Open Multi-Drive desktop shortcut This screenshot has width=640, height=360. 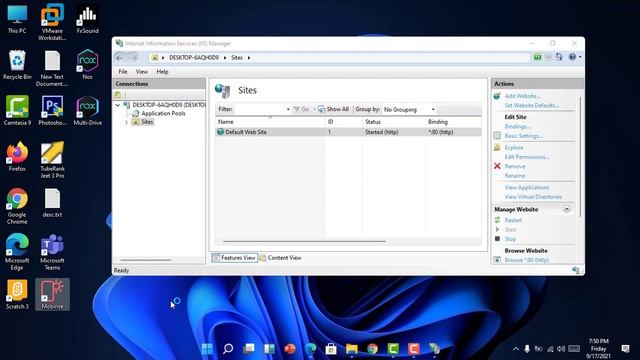87,111
